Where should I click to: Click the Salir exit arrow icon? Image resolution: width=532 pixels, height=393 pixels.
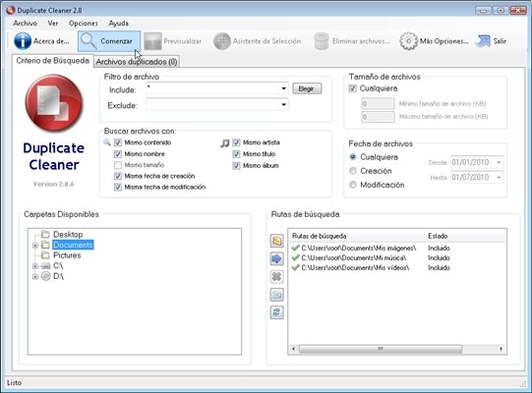[483, 41]
